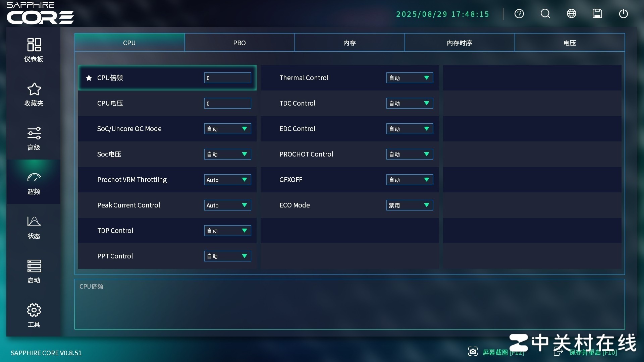Click the search icon in the top bar
The height and width of the screenshot is (362, 644).
click(545, 14)
